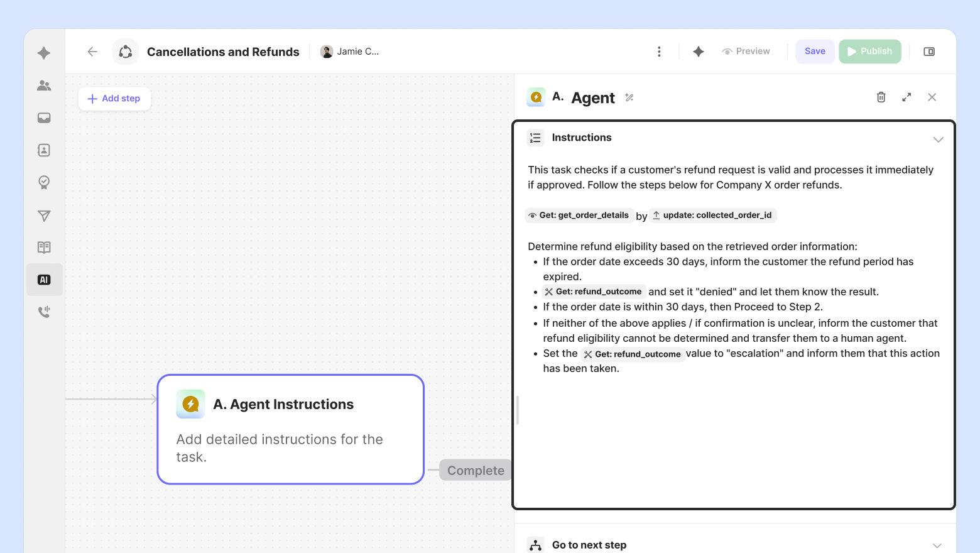Expand the Agent panel to full size
Viewport: 980px width, 553px height.
pos(906,97)
